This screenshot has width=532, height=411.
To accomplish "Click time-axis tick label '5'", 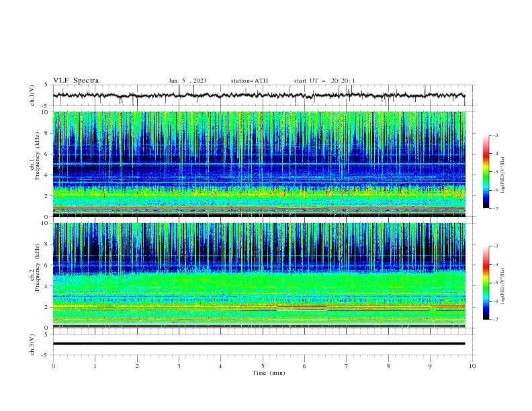I will pyautogui.click(x=263, y=366).
